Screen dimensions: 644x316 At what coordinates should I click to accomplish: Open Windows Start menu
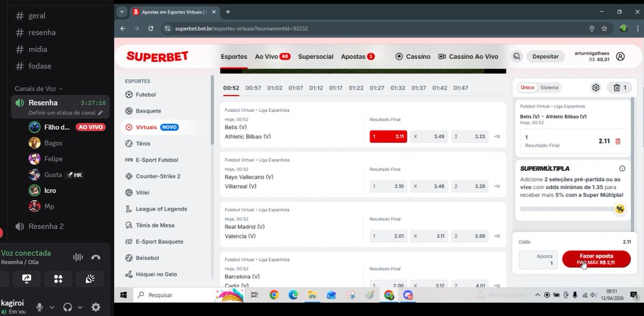[x=123, y=295]
